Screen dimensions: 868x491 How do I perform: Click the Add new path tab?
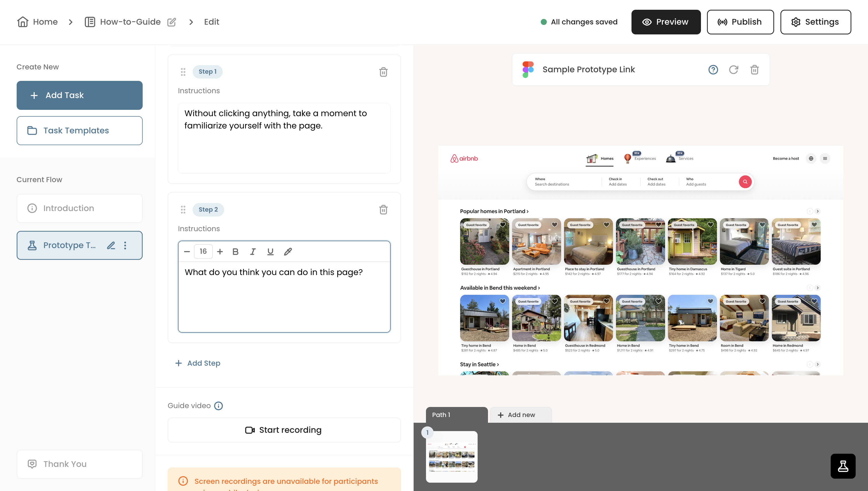tap(521, 415)
